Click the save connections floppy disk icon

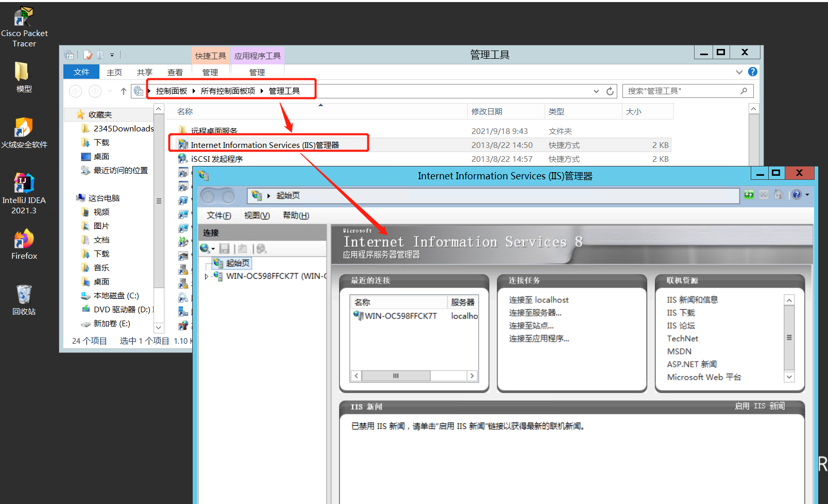224,248
